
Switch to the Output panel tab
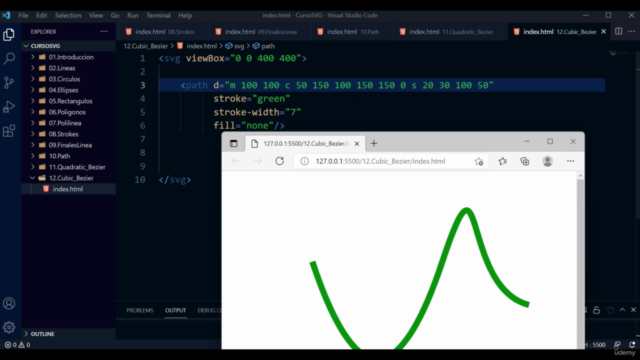coord(175,310)
